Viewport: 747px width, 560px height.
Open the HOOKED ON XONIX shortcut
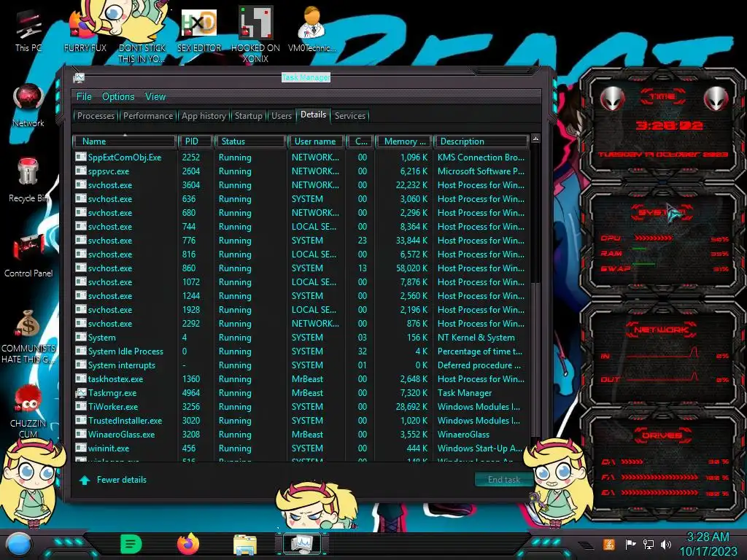tap(255, 34)
